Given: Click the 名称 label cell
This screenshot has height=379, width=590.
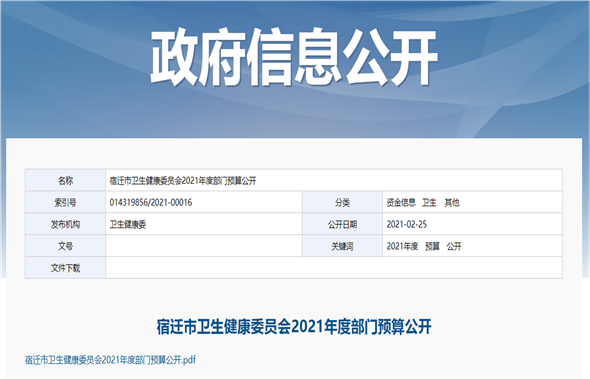Looking at the screenshot, I should tap(65, 180).
